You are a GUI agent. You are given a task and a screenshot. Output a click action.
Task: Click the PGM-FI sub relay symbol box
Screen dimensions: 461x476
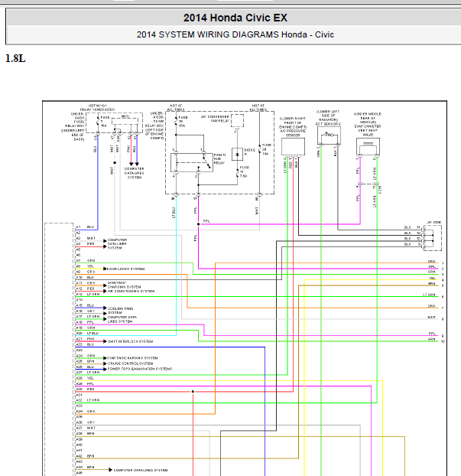click(192, 162)
